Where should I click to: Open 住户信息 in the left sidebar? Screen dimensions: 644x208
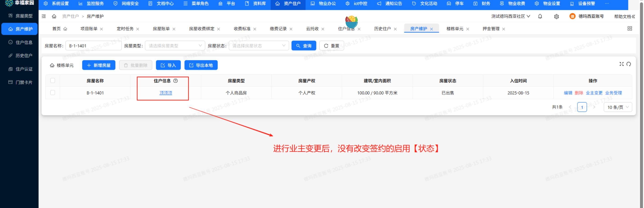pyautogui.click(x=24, y=43)
